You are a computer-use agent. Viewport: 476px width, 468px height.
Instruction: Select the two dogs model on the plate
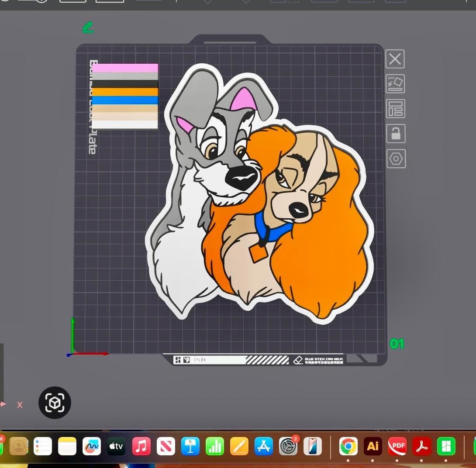[259, 194]
